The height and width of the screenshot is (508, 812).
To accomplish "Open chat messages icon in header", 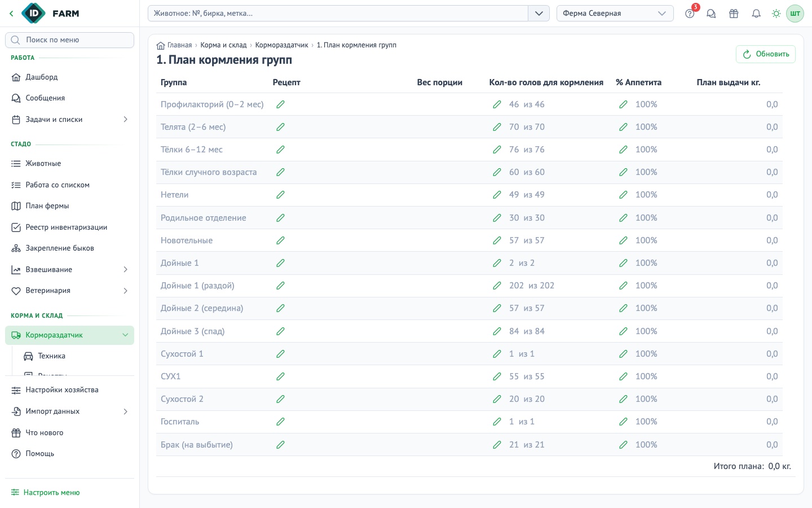I will 711,14.
